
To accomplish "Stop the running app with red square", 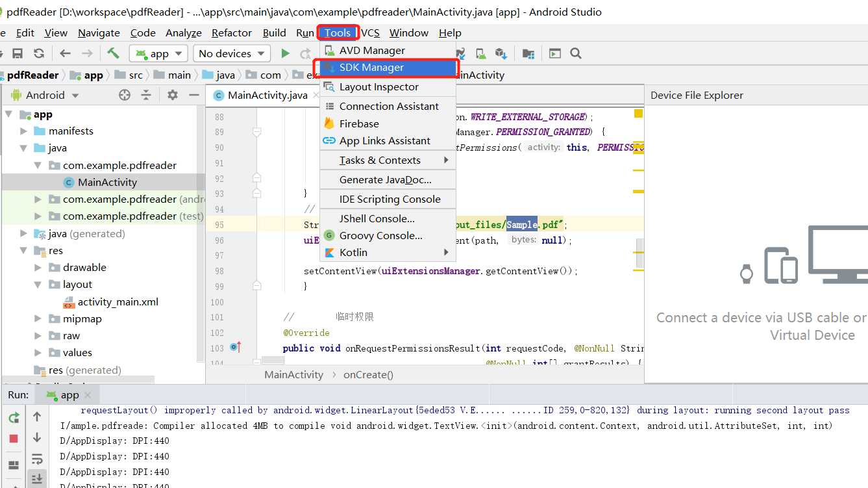I will click(x=14, y=439).
